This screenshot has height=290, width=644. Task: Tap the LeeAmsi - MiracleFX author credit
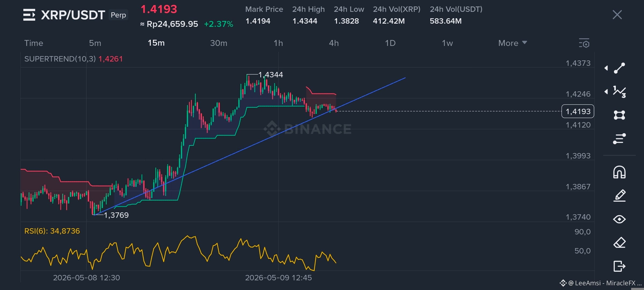pyautogui.click(x=601, y=283)
